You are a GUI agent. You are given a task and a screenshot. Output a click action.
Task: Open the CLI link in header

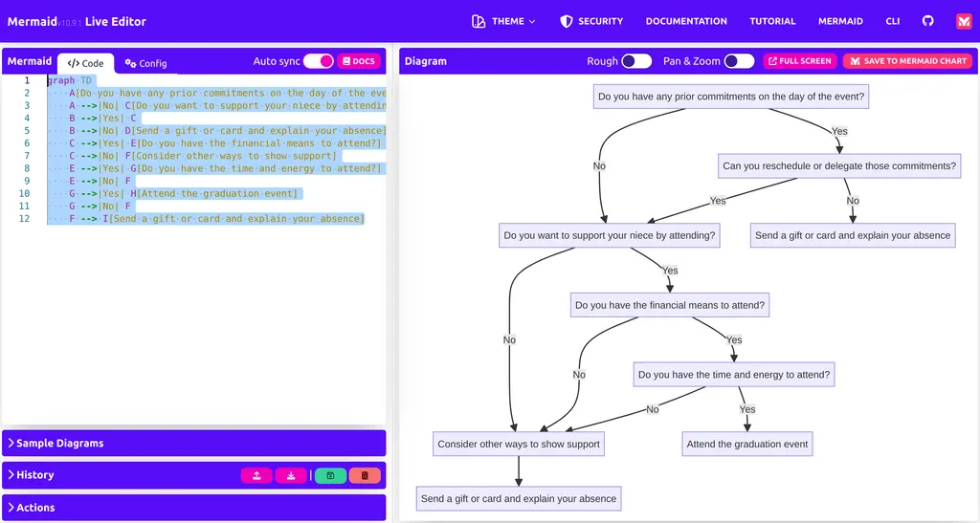pos(893,21)
